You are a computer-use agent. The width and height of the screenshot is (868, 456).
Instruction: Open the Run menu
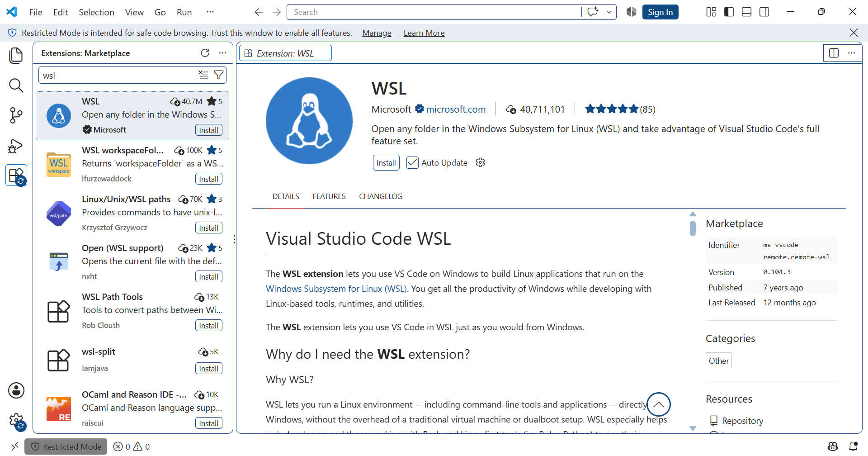pos(184,12)
